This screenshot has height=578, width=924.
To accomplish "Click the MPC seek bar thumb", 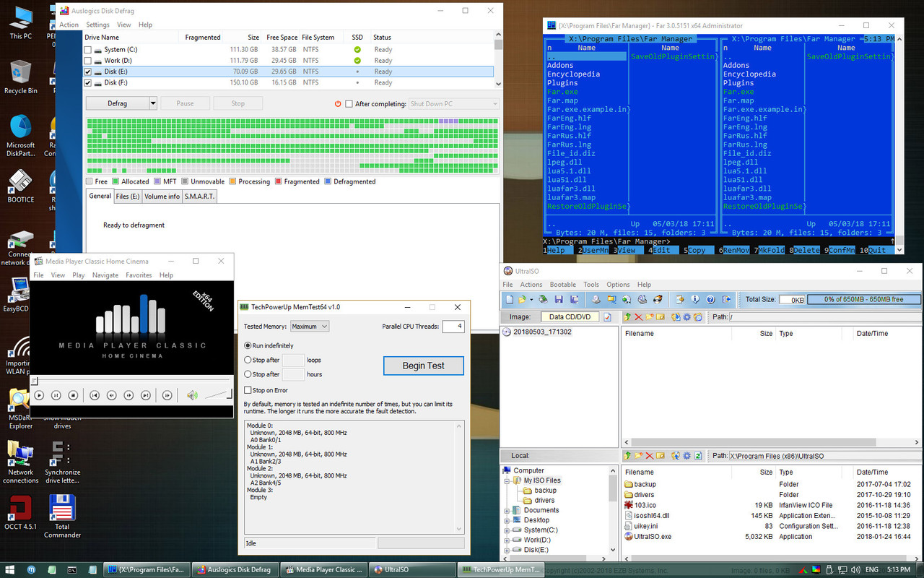I will (33, 380).
